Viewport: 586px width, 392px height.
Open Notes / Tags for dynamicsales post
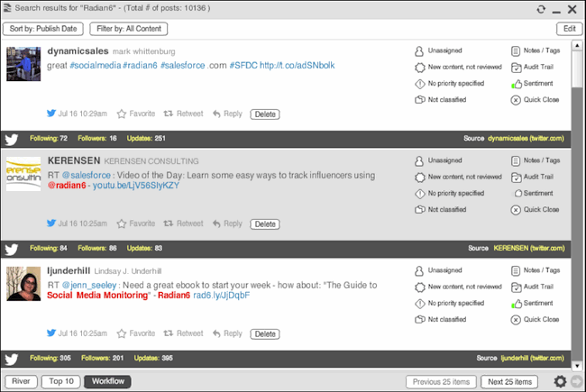[x=536, y=50]
